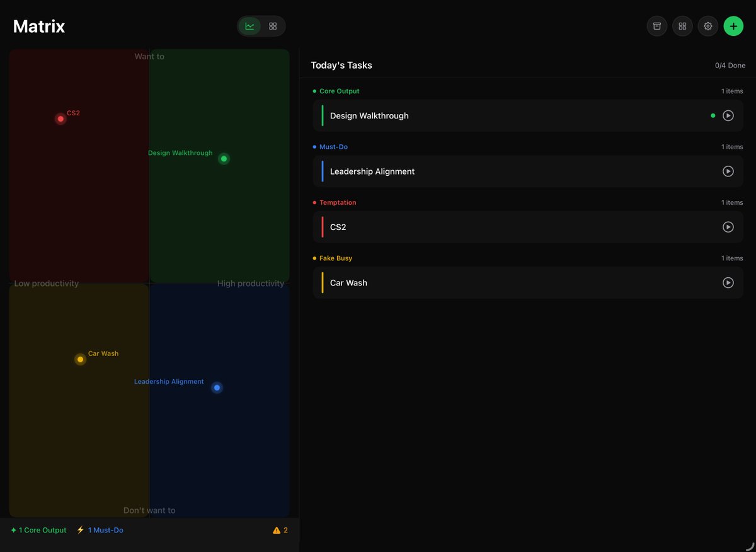The image size is (756, 552).
Task: Click the 'Low productivity' axis label
Action: [x=47, y=284]
